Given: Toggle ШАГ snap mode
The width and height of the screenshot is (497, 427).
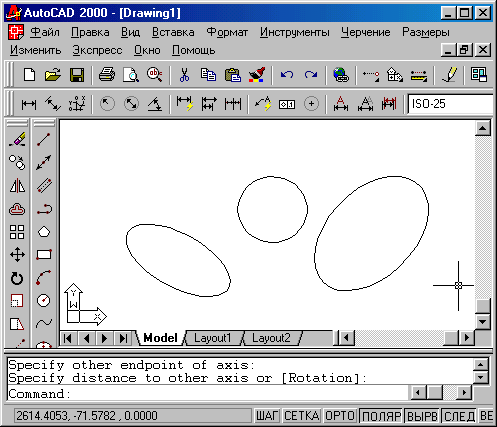Looking at the screenshot, I should click(267, 416).
